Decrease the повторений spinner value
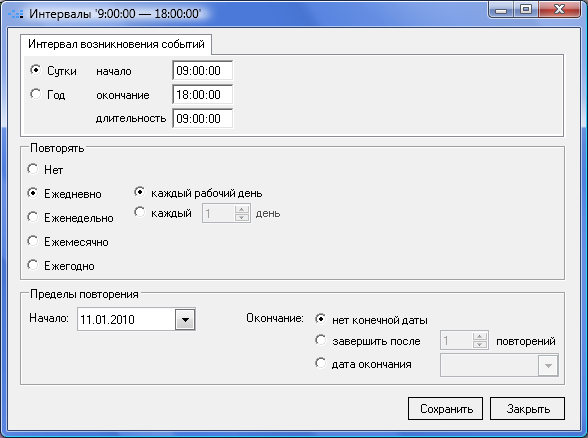Viewport: 588px width, 438px height. coord(480,345)
